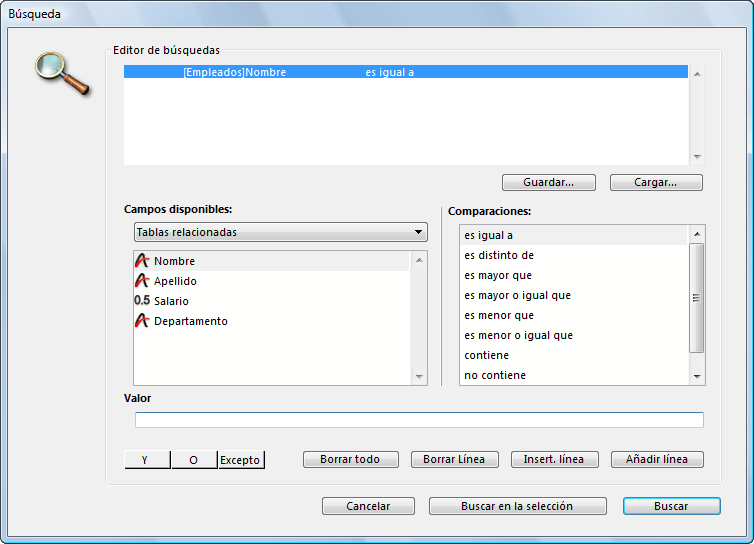
Task: Click the Borrar todo button
Action: [x=350, y=460]
